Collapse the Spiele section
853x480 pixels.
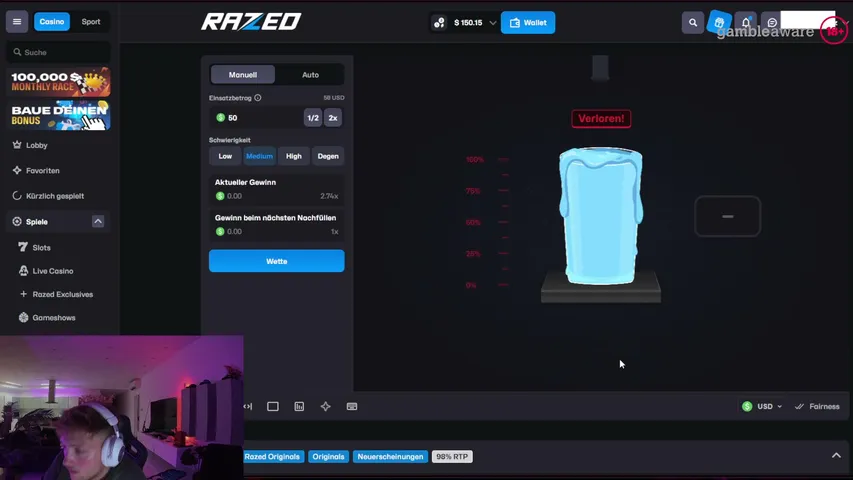[x=98, y=221]
